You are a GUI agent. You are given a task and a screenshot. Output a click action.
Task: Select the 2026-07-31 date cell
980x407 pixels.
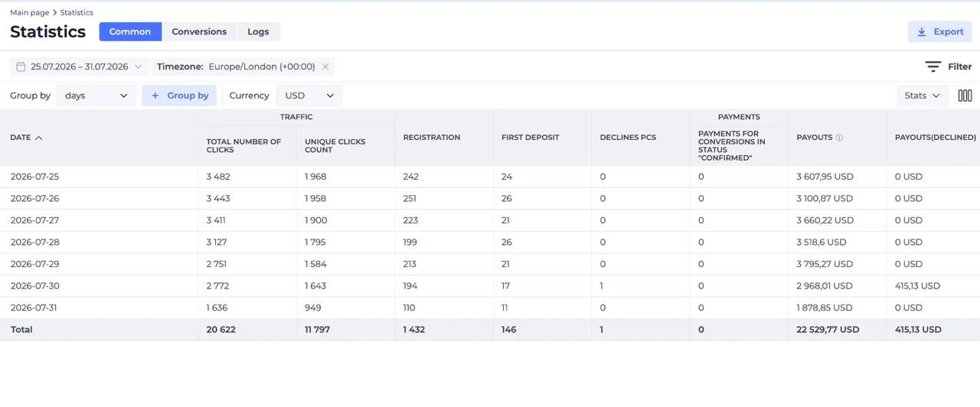tap(34, 308)
